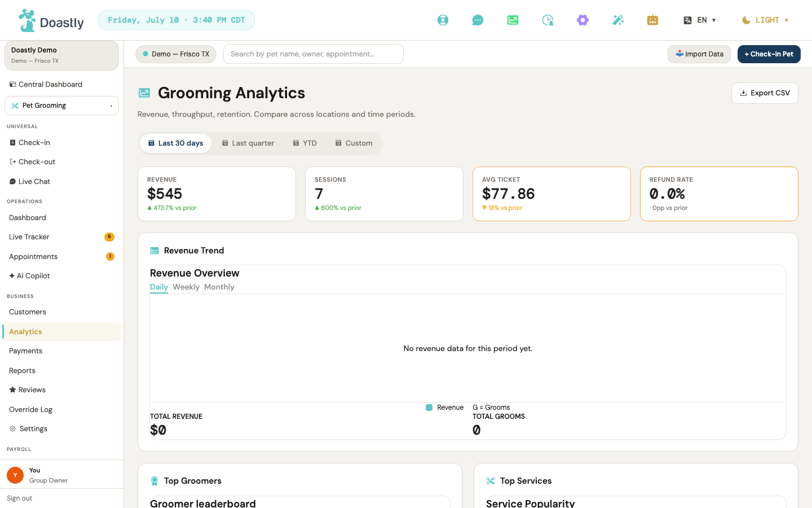Open AI Copilot in sidebar
Viewport: 812px width, 508px height.
(x=61, y=276)
